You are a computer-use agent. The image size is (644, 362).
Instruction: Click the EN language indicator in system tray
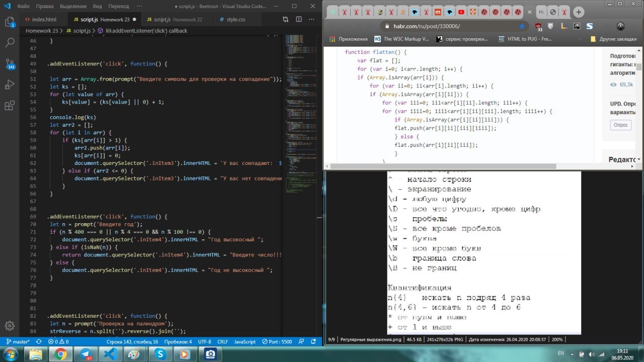[561, 353]
